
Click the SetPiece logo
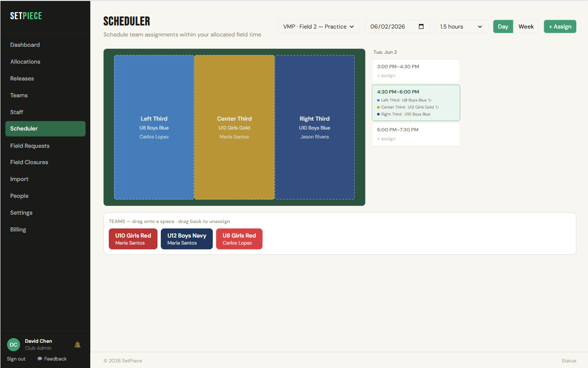(x=26, y=16)
